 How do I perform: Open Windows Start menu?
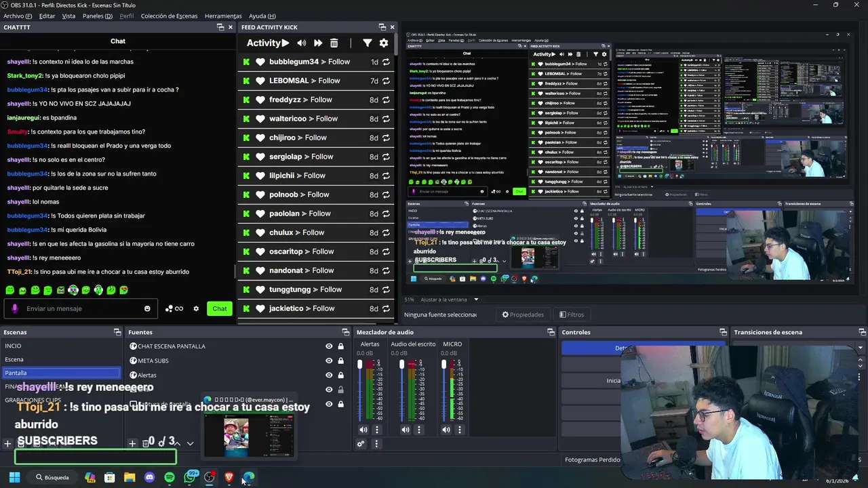click(14, 477)
